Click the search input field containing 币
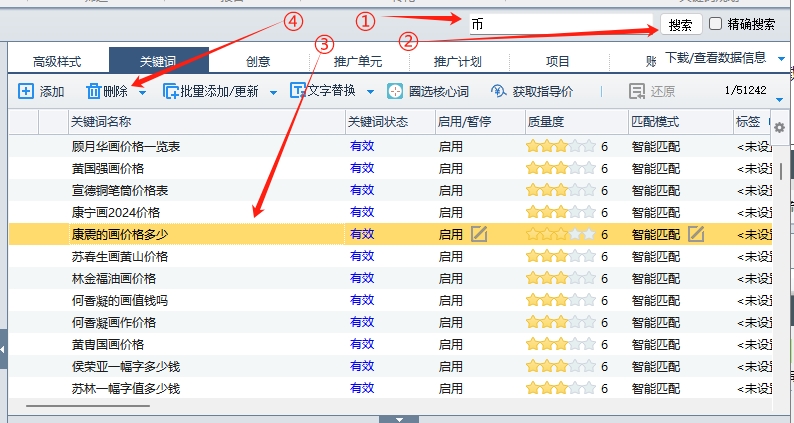The image size is (794, 423). pos(560,22)
